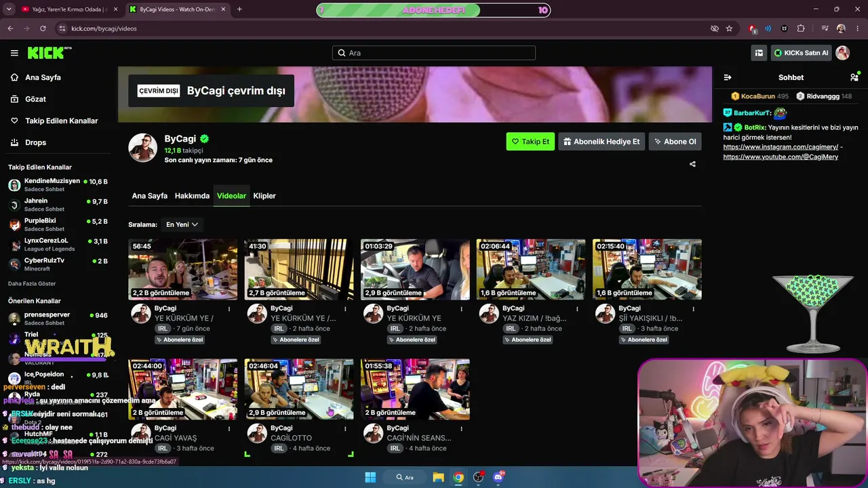Open options menu for 41:30 video
Screen dimensions: 868x488
(345, 308)
